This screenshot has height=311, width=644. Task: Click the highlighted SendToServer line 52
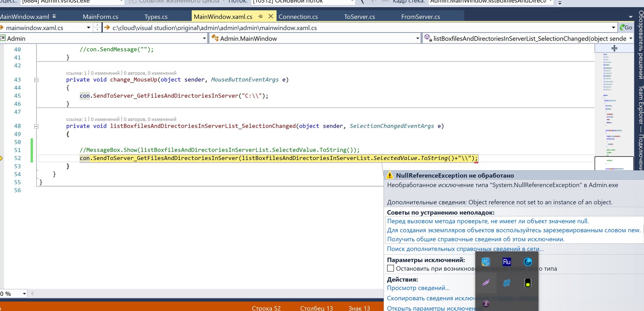pos(279,158)
